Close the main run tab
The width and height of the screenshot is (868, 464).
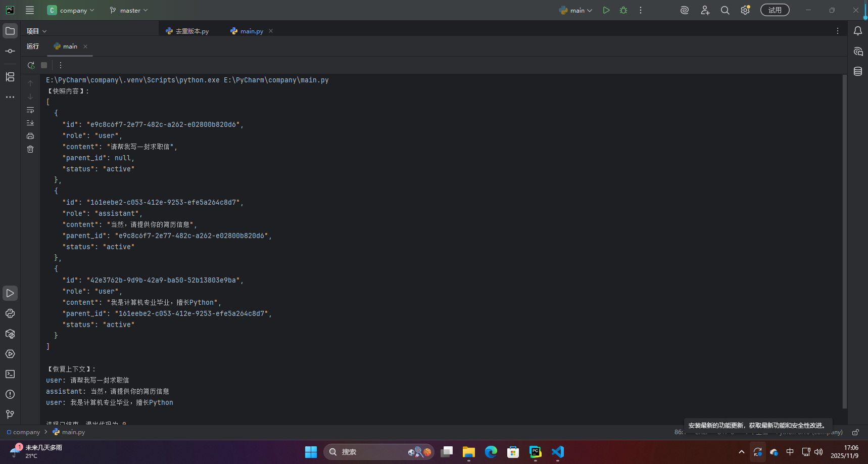click(85, 47)
